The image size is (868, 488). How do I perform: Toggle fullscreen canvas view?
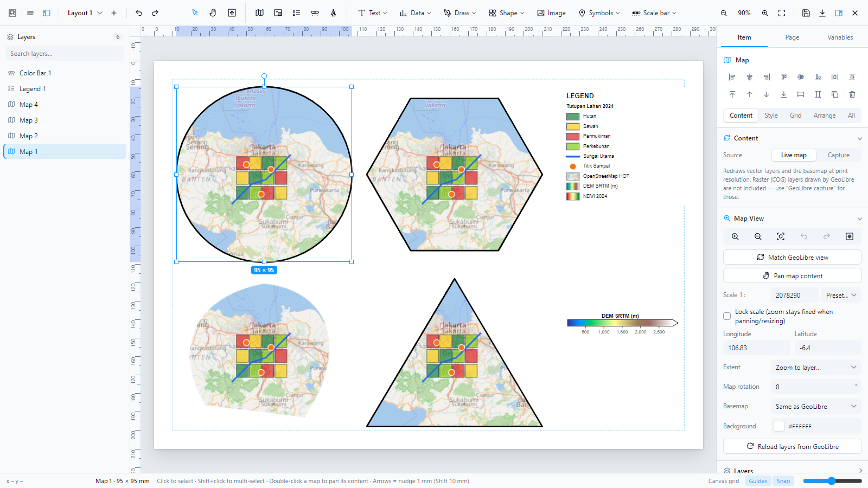pyautogui.click(x=782, y=13)
